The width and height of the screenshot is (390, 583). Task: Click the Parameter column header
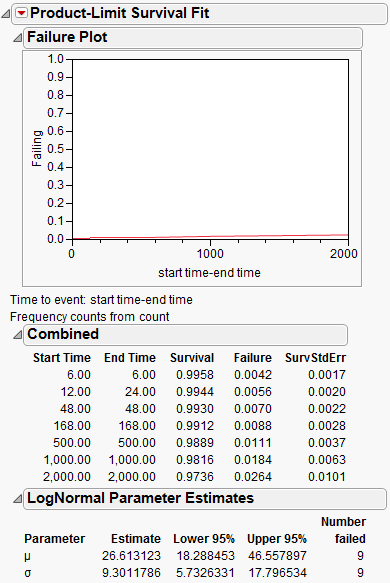click(55, 539)
